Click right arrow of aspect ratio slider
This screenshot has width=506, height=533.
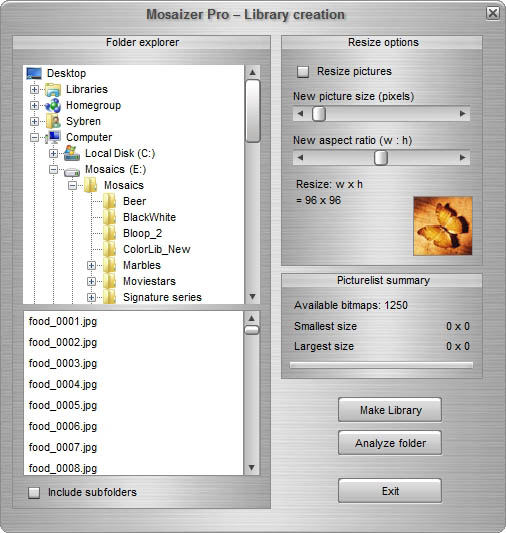pyautogui.click(x=462, y=157)
